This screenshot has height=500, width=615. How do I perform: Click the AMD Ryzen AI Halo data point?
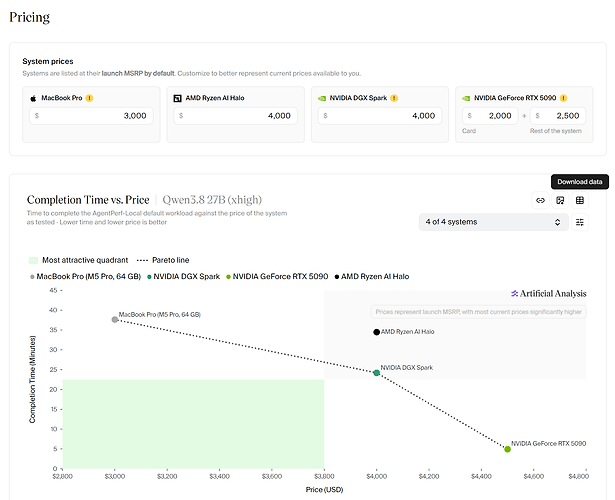(377, 332)
